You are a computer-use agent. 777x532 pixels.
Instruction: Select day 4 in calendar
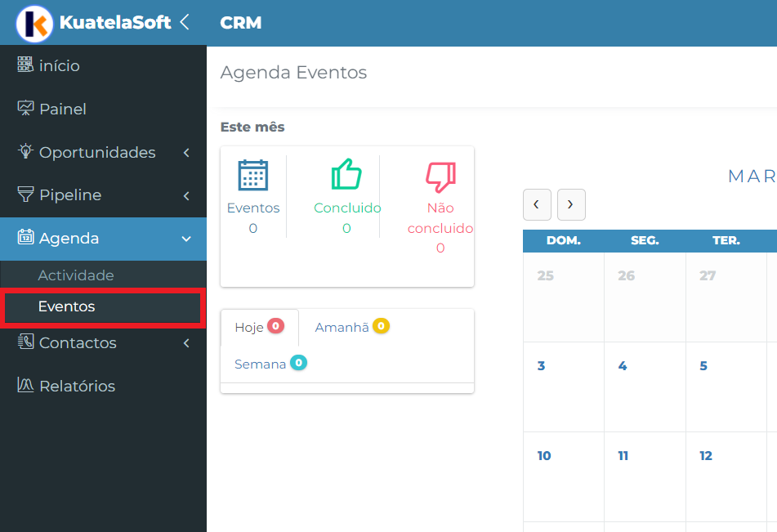(x=645, y=387)
